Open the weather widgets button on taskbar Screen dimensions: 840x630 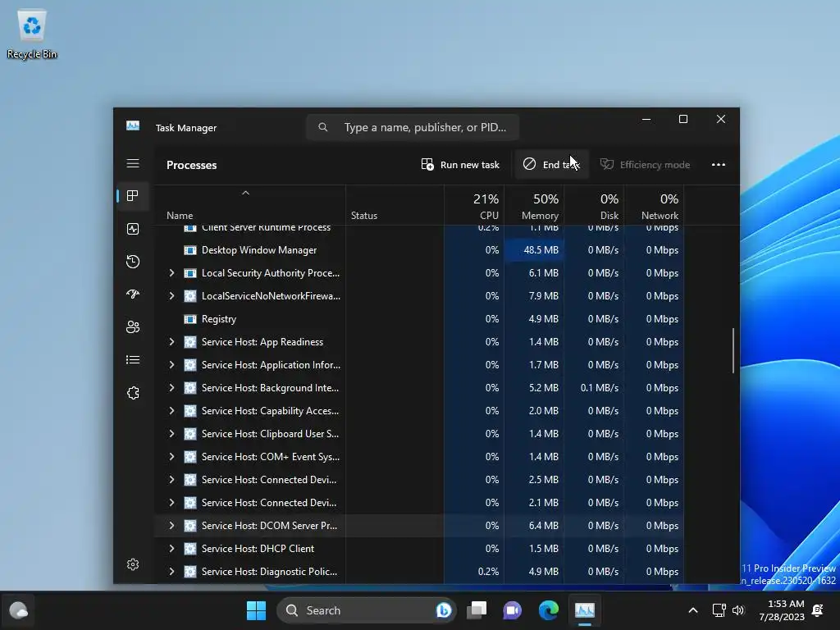point(18,610)
